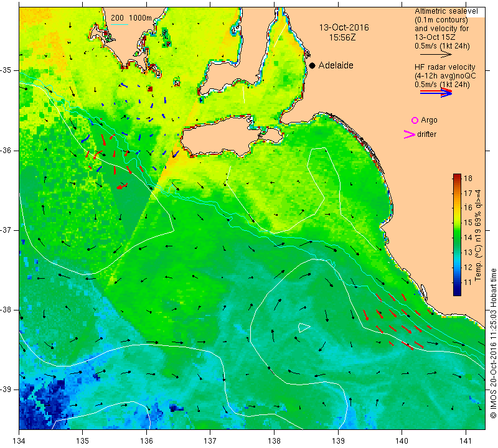Viewport: 498px width, 448px height.
Task: Select the "(0.1m contours)" legend line
Action: pos(441,20)
